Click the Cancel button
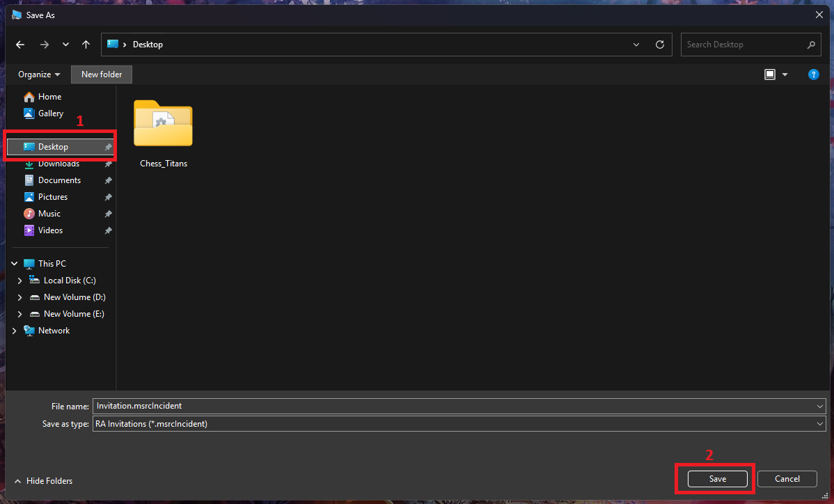834x504 pixels. [787, 479]
